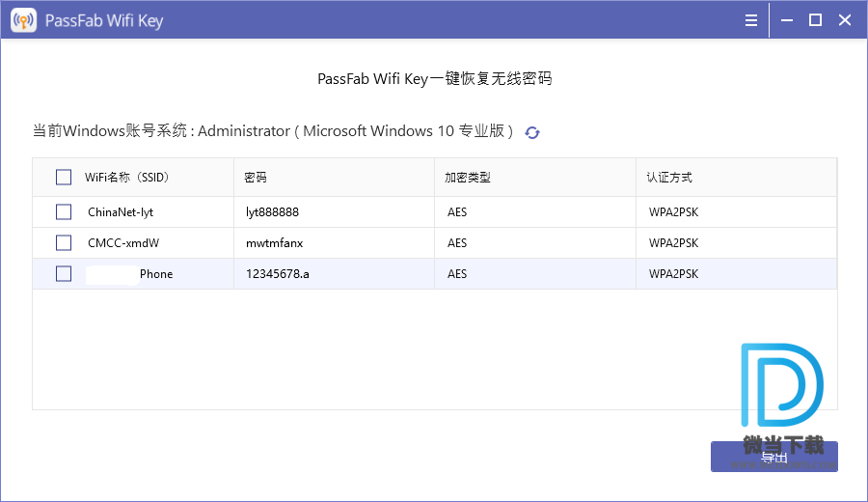Screen dimensions: 868x502
Task: Close the PassFab Wifi Key window
Action: pos(845,20)
